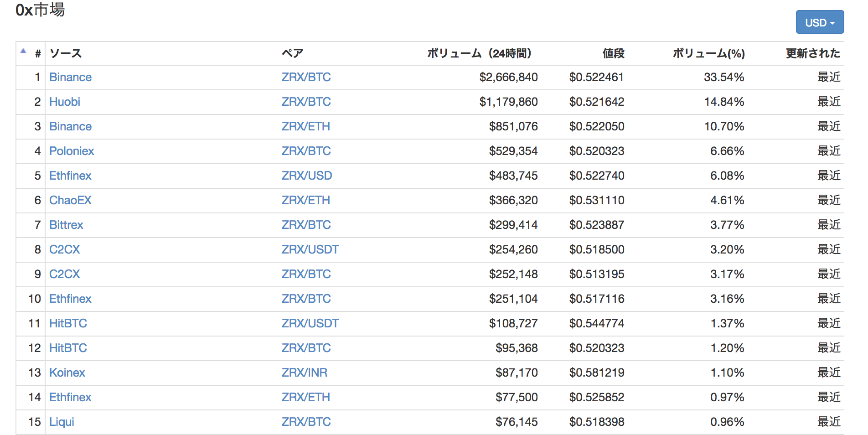Select volume value $483,745
The image size is (868, 435).
tap(513, 176)
